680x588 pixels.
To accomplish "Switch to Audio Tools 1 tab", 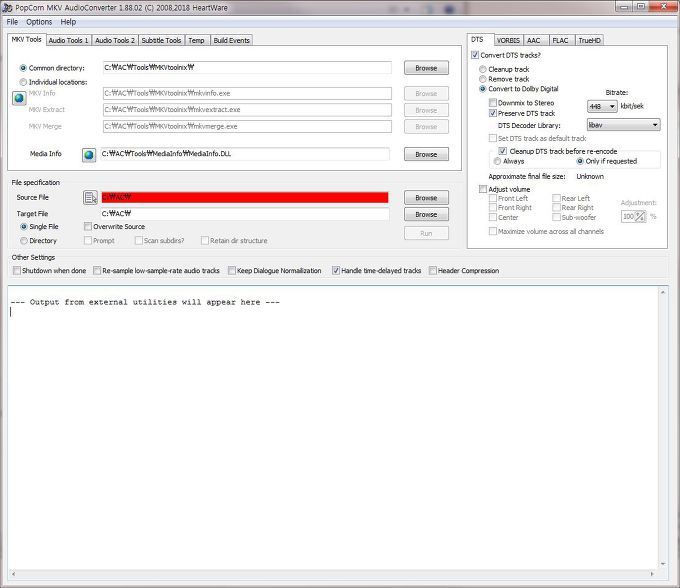I will (x=69, y=40).
